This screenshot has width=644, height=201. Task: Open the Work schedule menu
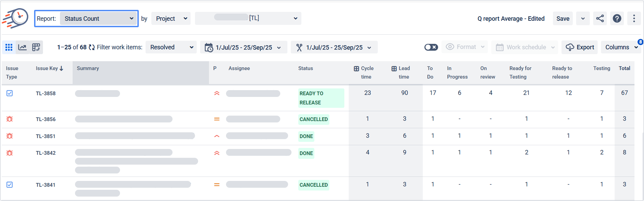click(525, 47)
